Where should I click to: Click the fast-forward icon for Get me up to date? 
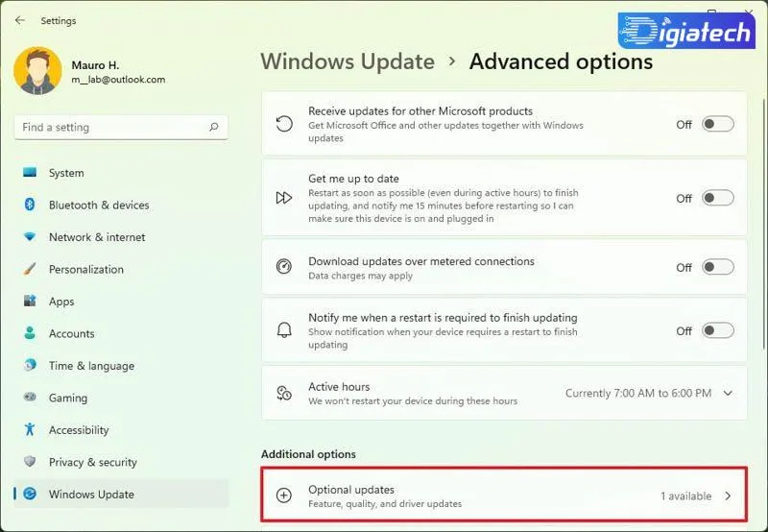284,198
